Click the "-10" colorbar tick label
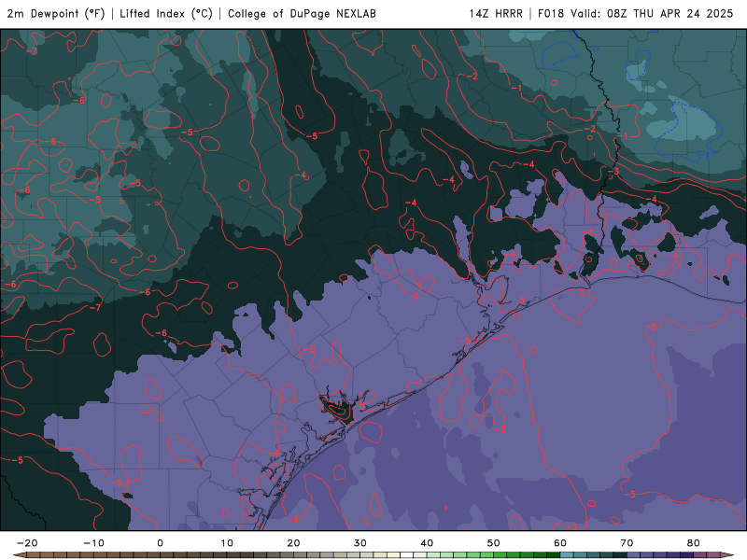747x560 pixels. (93, 543)
